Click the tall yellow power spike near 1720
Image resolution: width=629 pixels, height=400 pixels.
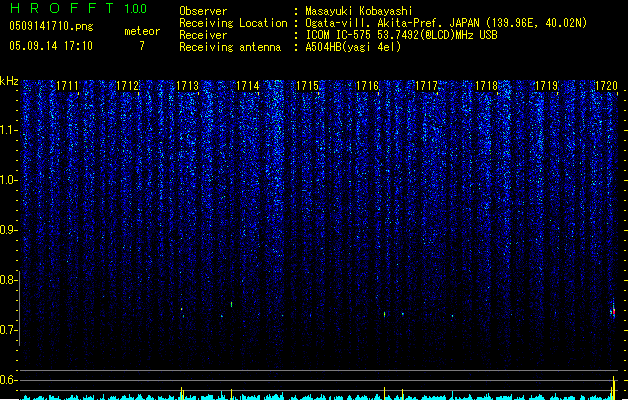(x=613, y=387)
